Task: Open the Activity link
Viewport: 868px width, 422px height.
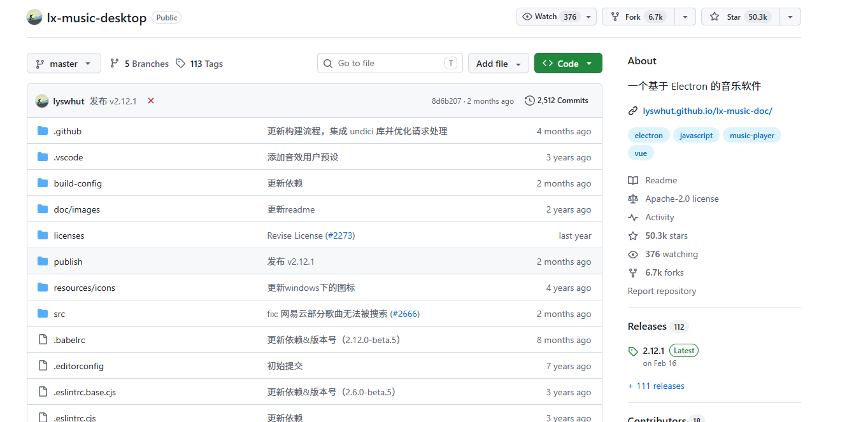Action: coord(659,217)
